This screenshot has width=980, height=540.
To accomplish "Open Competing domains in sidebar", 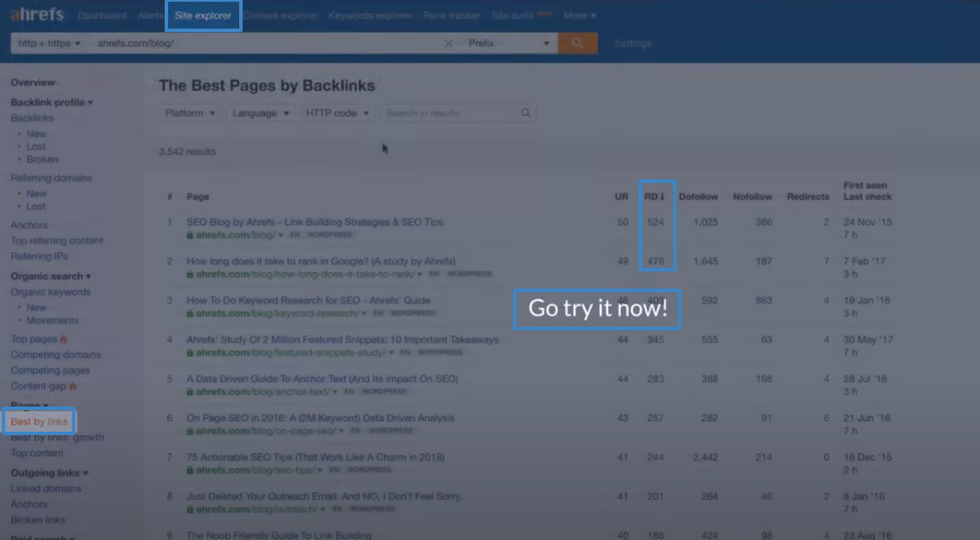I will pos(55,355).
